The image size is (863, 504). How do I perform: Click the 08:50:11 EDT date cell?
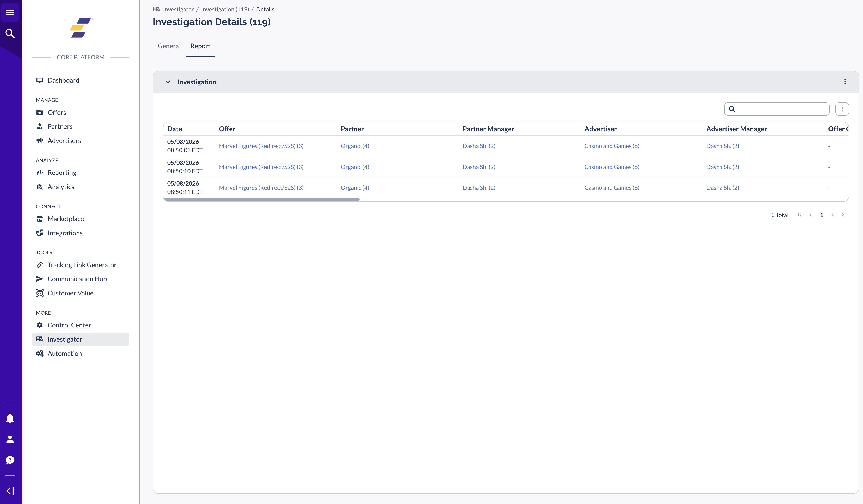click(185, 188)
